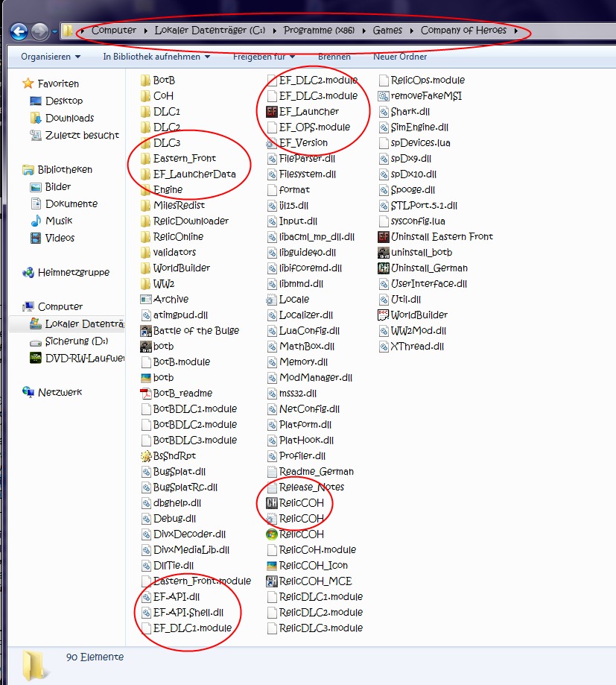Select Games in the address breadcrumb
The height and width of the screenshot is (685, 616).
[387, 30]
